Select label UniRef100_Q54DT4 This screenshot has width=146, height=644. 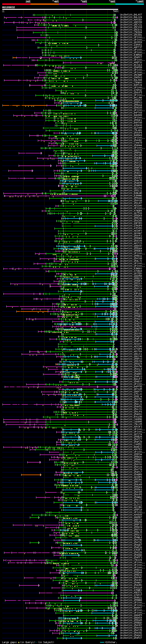point(131,324)
